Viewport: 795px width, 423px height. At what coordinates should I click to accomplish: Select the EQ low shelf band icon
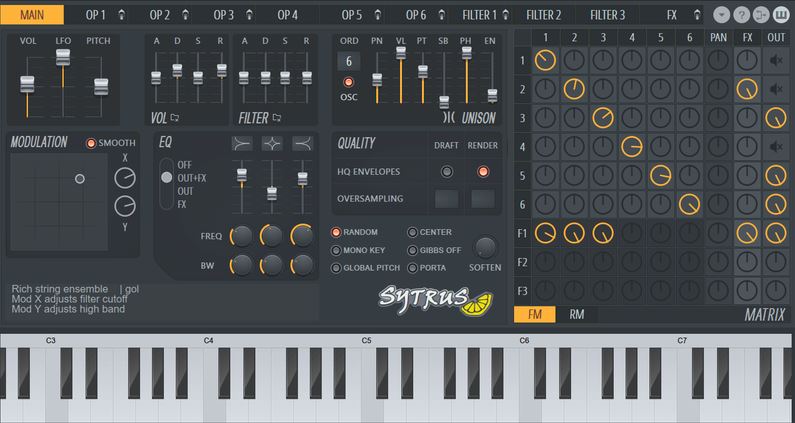point(242,144)
